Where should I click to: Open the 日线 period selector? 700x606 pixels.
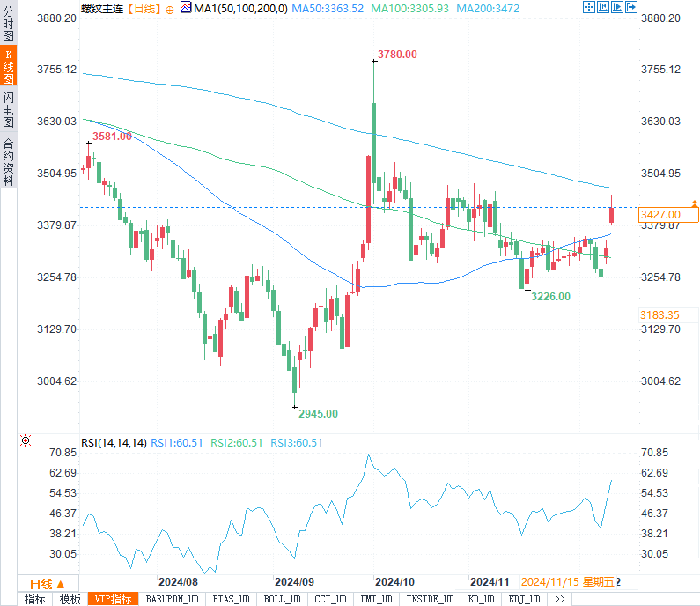coord(48,584)
